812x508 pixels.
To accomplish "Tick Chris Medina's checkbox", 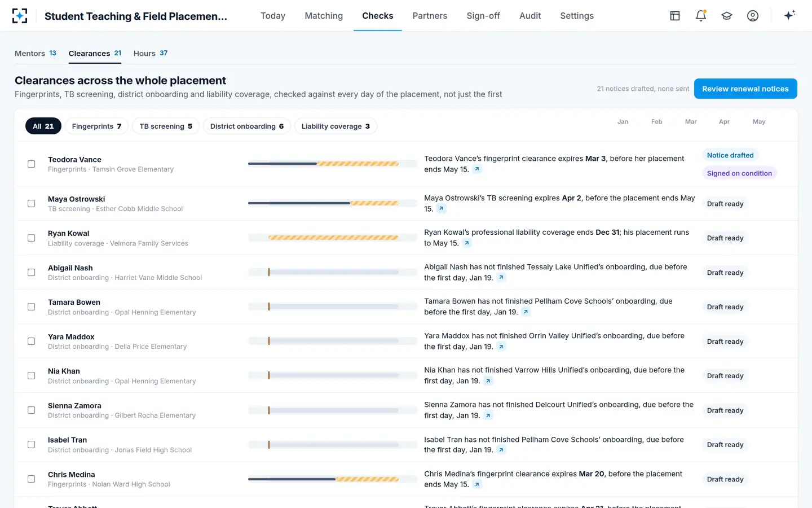I will [x=32, y=479].
